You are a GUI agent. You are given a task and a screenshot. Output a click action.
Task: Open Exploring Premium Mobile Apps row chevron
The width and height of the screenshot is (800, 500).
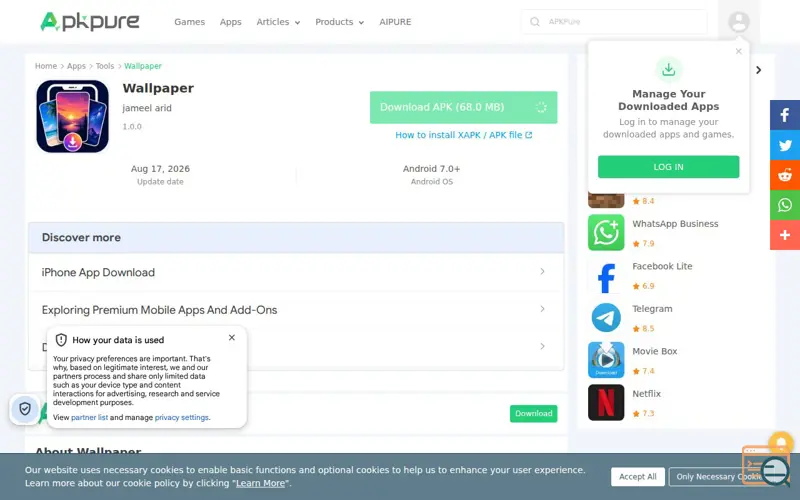point(542,309)
